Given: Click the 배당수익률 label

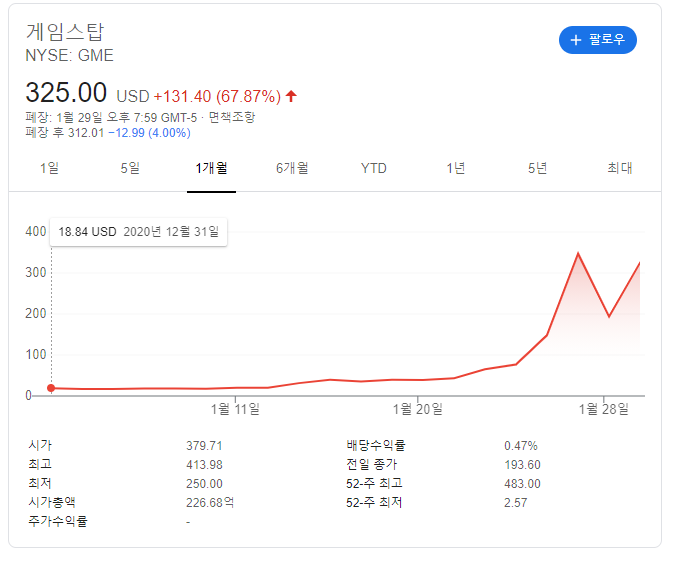Looking at the screenshot, I should [376, 445].
